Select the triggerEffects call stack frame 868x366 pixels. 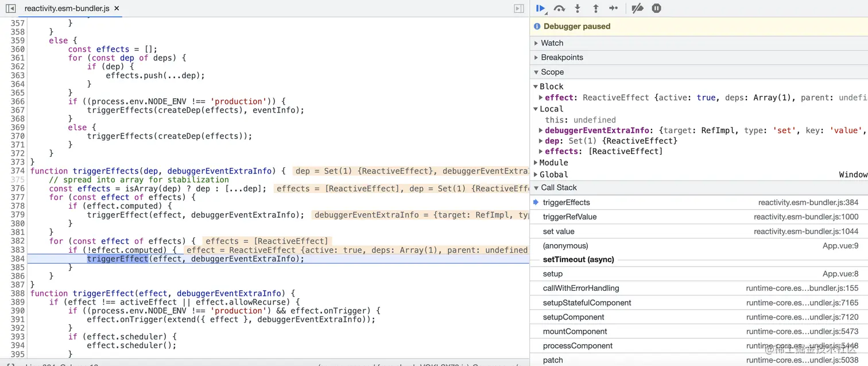pos(699,202)
